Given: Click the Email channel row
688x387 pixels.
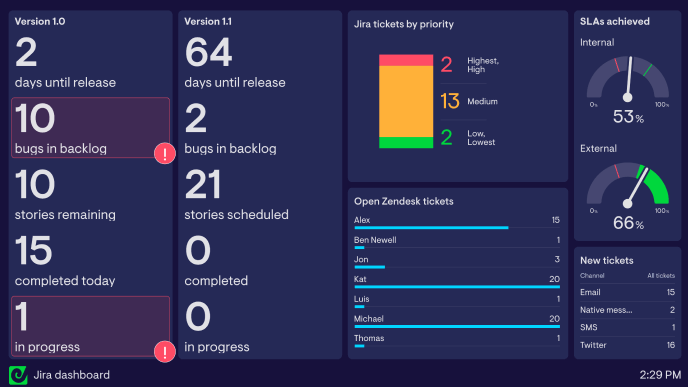Looking at the screenshot, I should [627, 292].
